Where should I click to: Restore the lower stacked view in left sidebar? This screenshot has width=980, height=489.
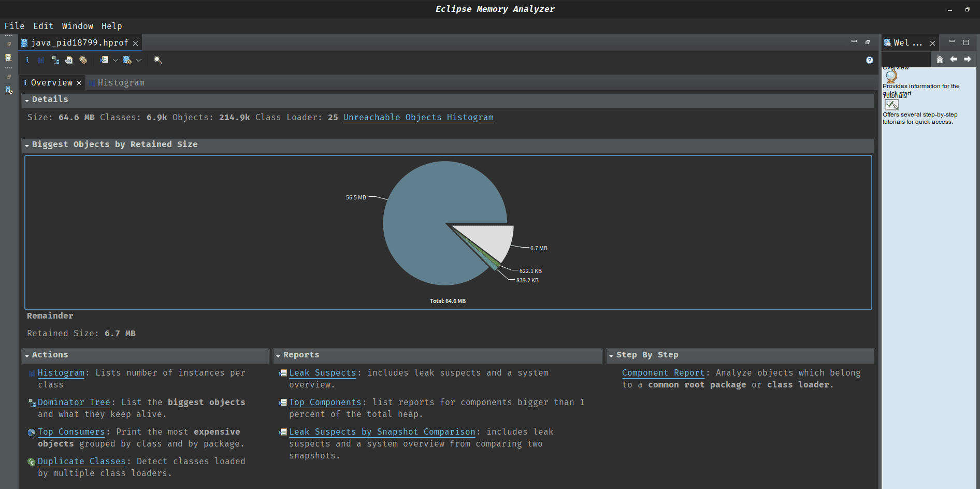pyautogui.click(x=9, y=77)
